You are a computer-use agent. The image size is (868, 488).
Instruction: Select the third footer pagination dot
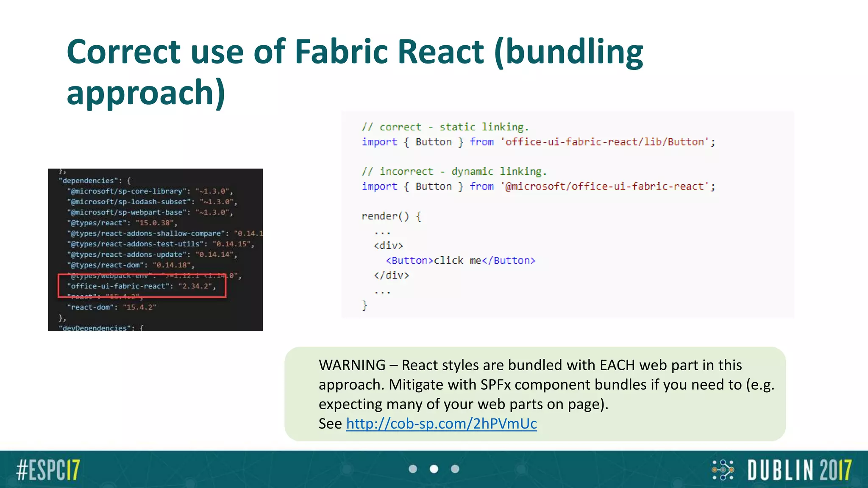[455, 469]
